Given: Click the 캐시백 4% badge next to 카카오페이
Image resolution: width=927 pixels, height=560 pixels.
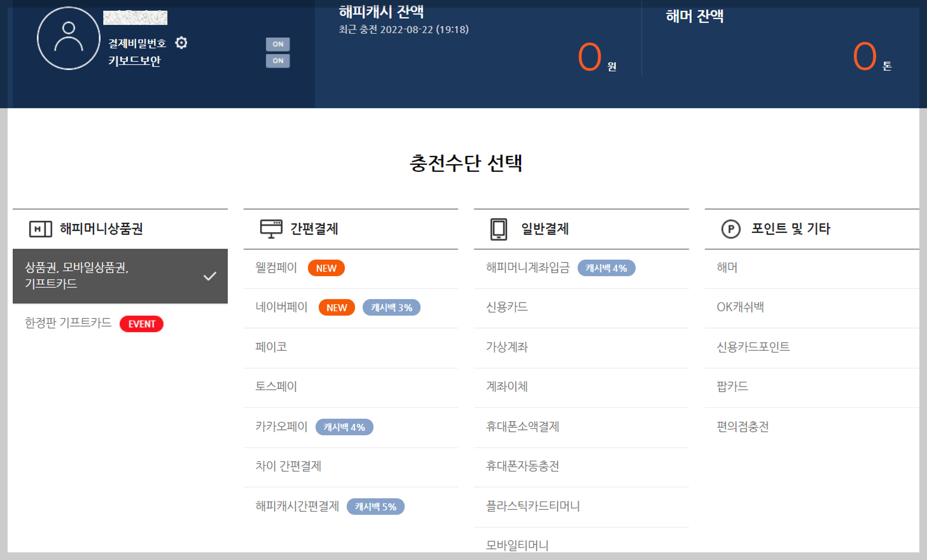Looking at the screenshot, I should tap(343, 427).
